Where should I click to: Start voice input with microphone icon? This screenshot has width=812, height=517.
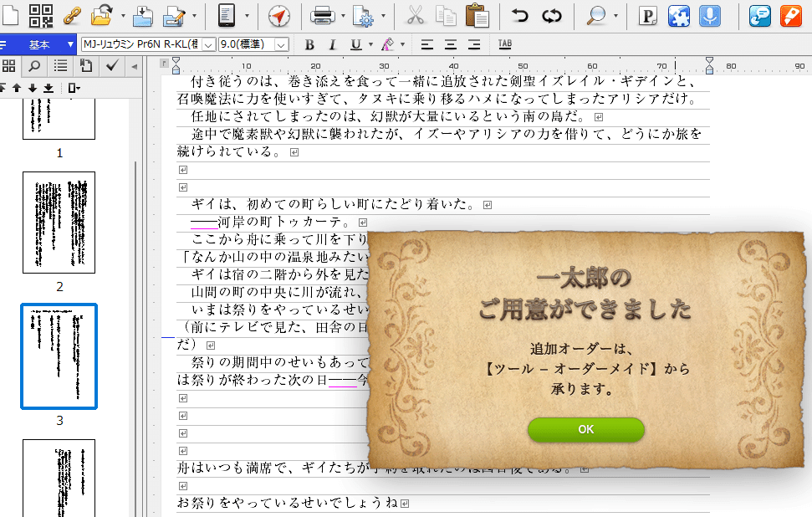tap(710, 16)
